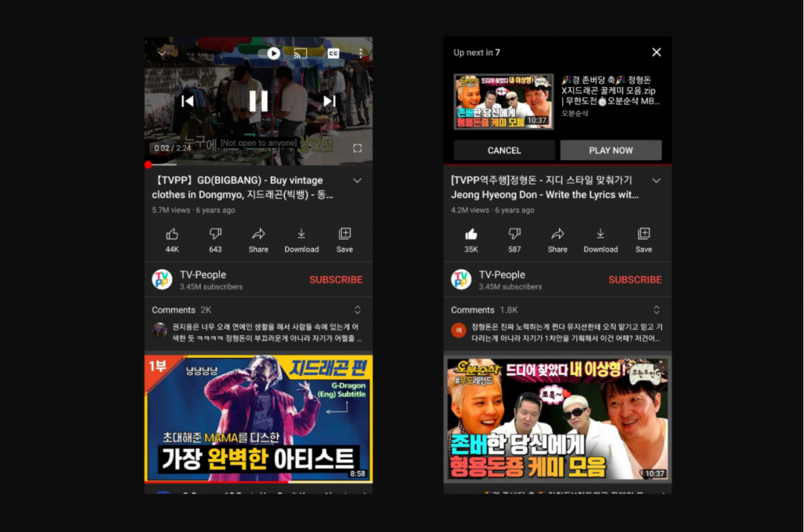Open the G-Dragon MAMA video thumbnail 8:58
This screenshot has height=532, width=804.
coord(258,419)
